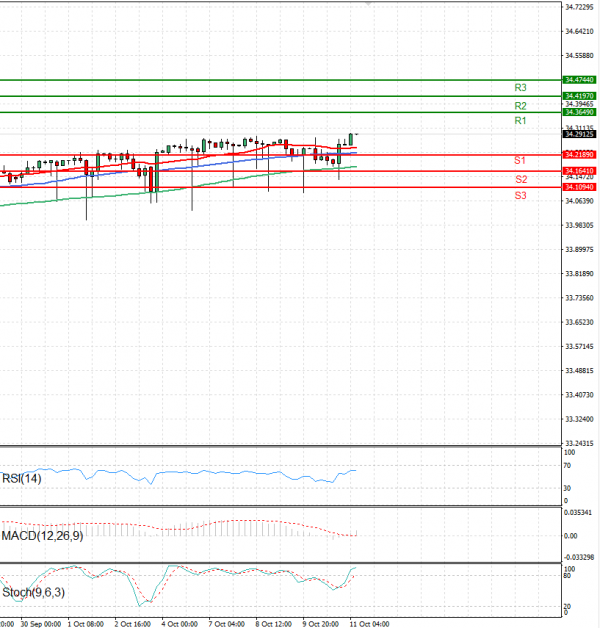This screenshot has width=600, height=628.
Task: Click the S3 support label
Action: 520,196
